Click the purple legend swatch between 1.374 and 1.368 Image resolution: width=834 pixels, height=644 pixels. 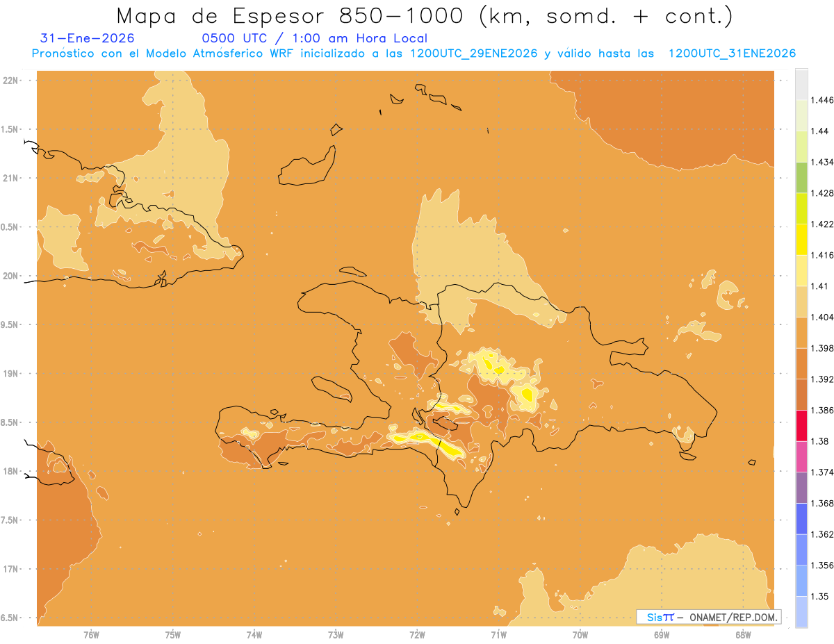tap(801, 488)
